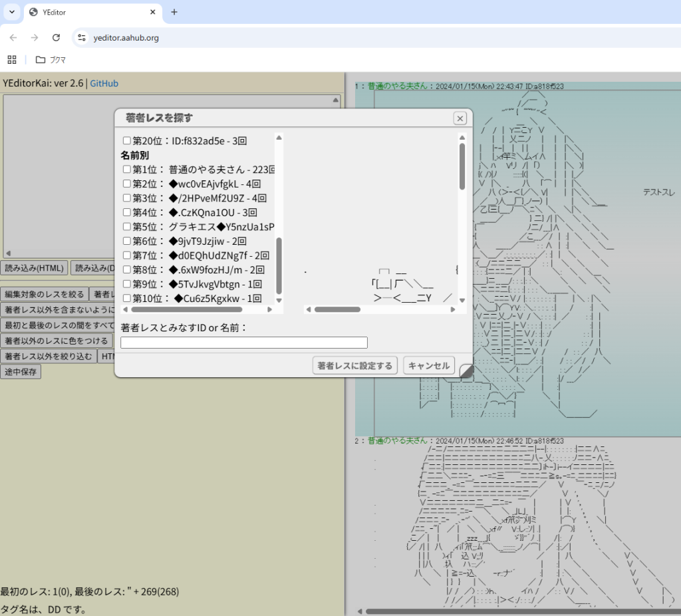The width and height of the screenshot is (681, 616).
Task: Enable the 第5位 グラキエス checkbox
Action: pyautogui.click(x=127, y=227)
